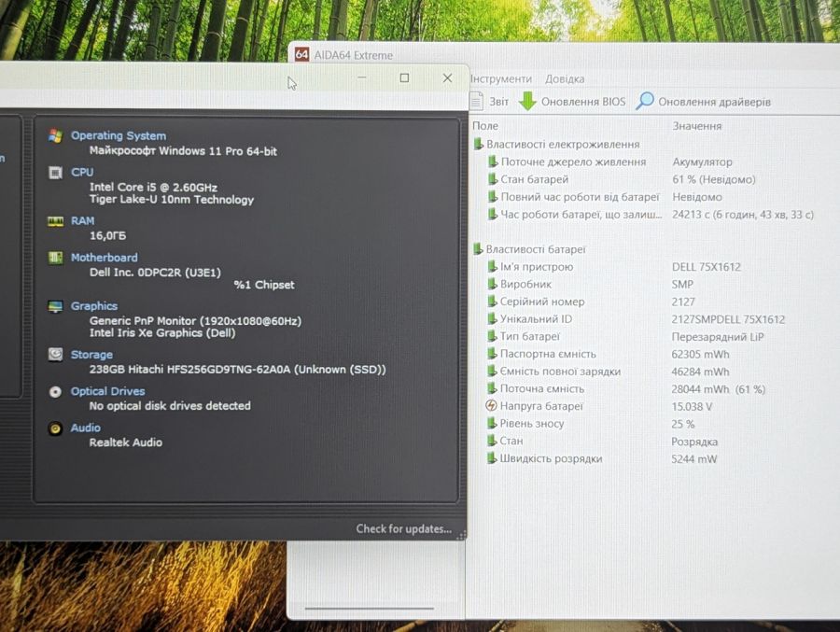The width and height of the screenshot is (840, 632).
Task: Maximize the front system info window
Action: pyautogui.click(x=404, y=78)
